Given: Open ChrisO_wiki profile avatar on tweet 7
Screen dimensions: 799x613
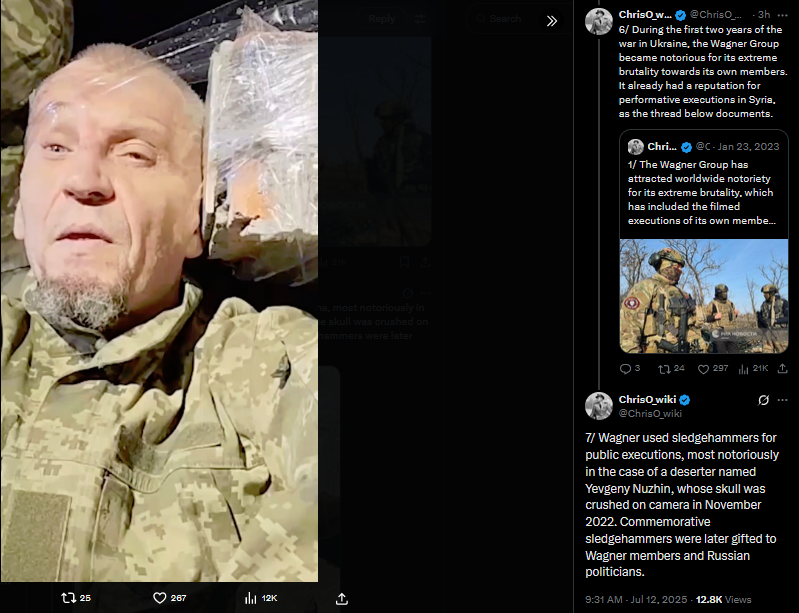Looking at the screenshot, I should [x=599, y=406].
